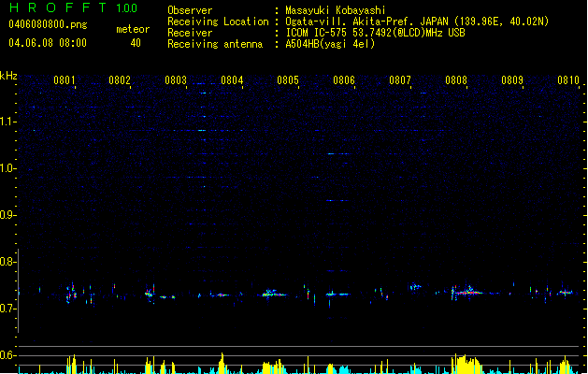This screenshot has height=374, width=588.
Task: Click the receiving location Ogata-vill. Akita-Pref. text
Action: pos(366,22)
